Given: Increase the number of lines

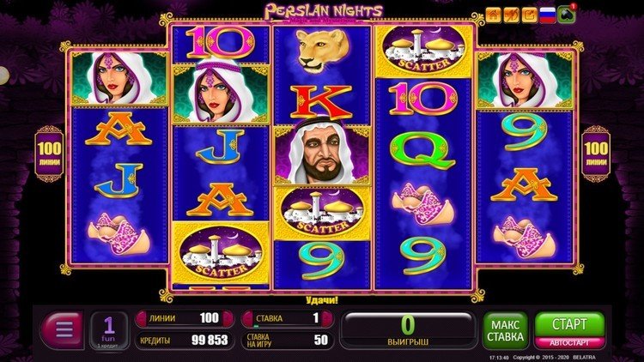Looking at the screenshot, I should 228,318.
